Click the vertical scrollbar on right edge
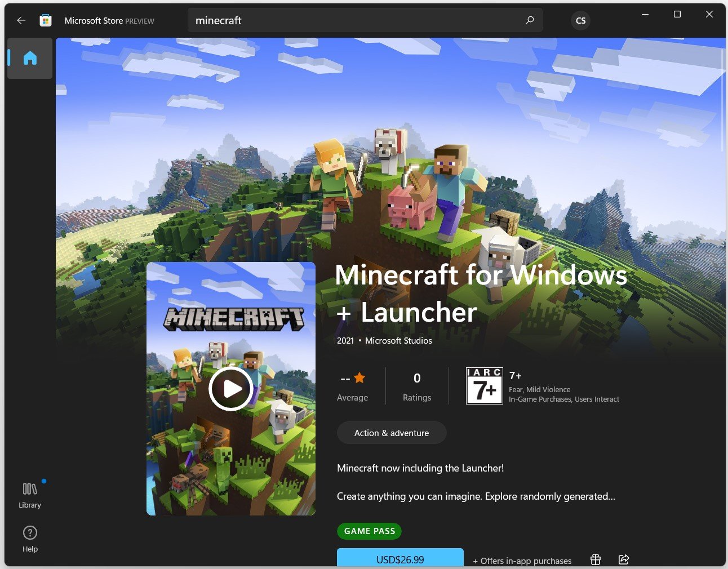728x569 pixels. pyautogui.click(x=722, y=100)
